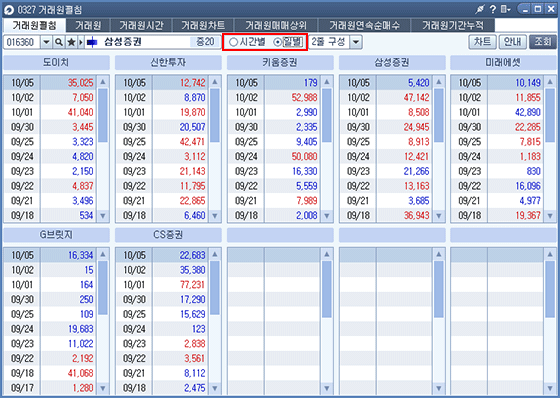Select CS증권 value 77,231
560x398 pixels.
192,285
